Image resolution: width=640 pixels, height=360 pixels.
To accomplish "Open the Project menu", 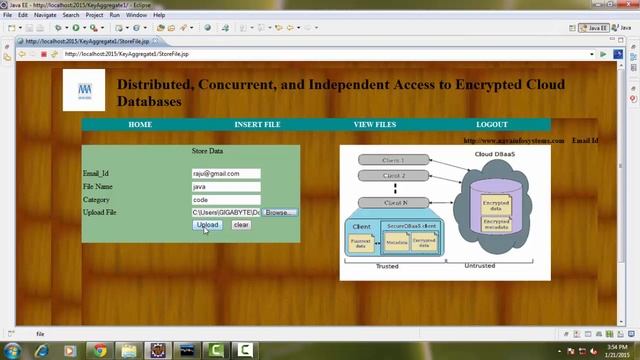I will (94, 15).
